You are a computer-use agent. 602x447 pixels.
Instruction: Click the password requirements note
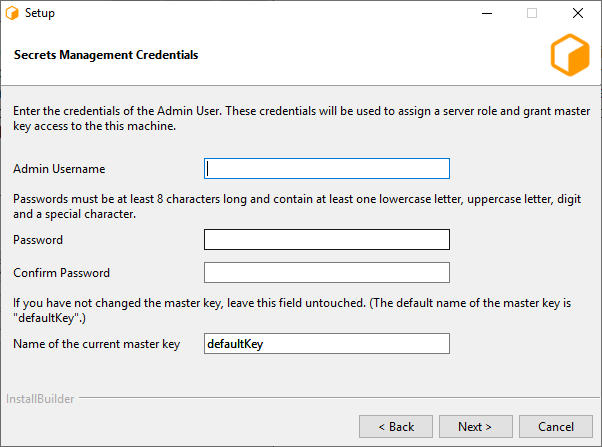[x=297, y=207]
